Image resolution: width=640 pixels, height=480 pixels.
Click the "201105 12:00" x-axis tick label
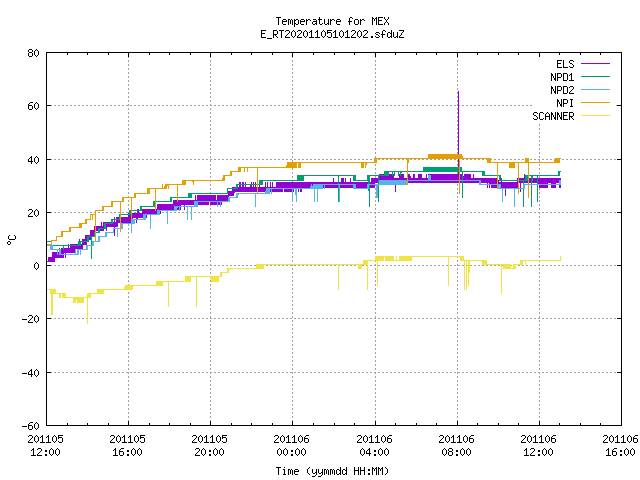click(x=45, y=446)
